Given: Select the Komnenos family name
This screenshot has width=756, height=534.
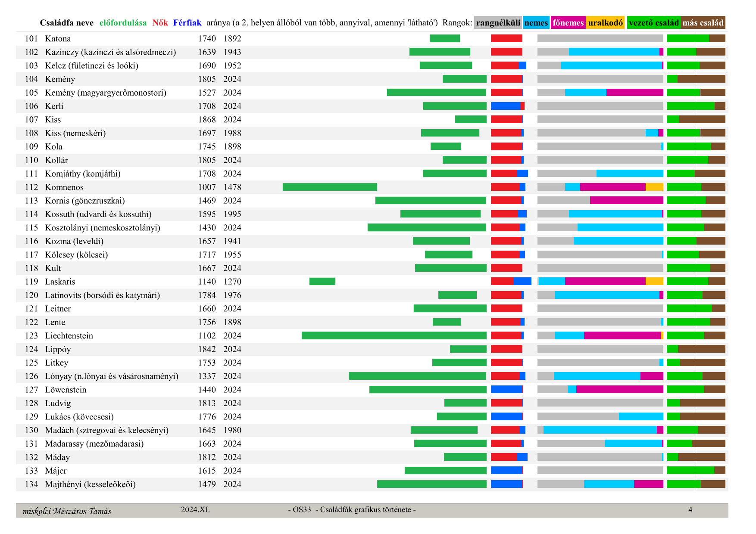Looking at the screenshot, I should pyautogui.click(x=64, y=187).
